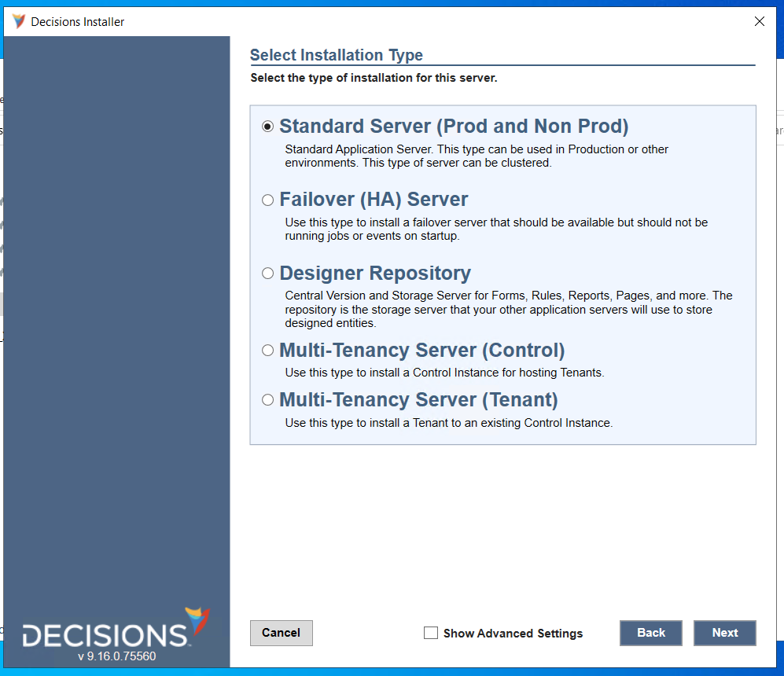Select Designer Repository as installation type
This screenshot has height=676, width=784.
[x=267, y=273]
